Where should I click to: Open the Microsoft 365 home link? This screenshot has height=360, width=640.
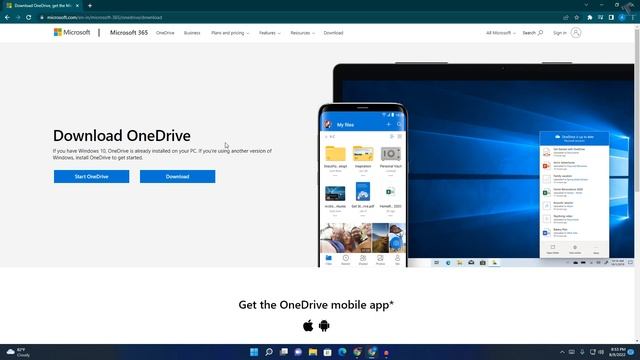[129, 33]
